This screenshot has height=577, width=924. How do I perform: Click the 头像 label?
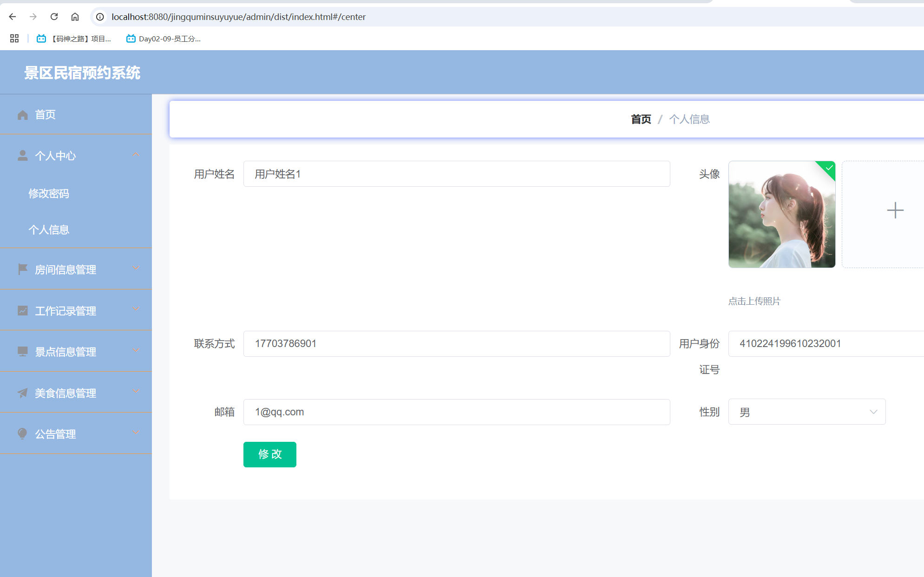[709, 174]
